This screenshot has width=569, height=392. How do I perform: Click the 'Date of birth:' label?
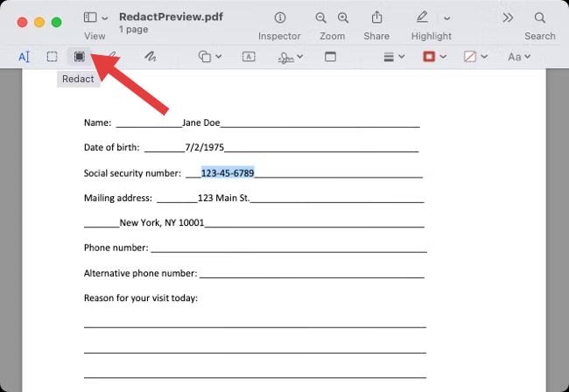click(112, 147)
